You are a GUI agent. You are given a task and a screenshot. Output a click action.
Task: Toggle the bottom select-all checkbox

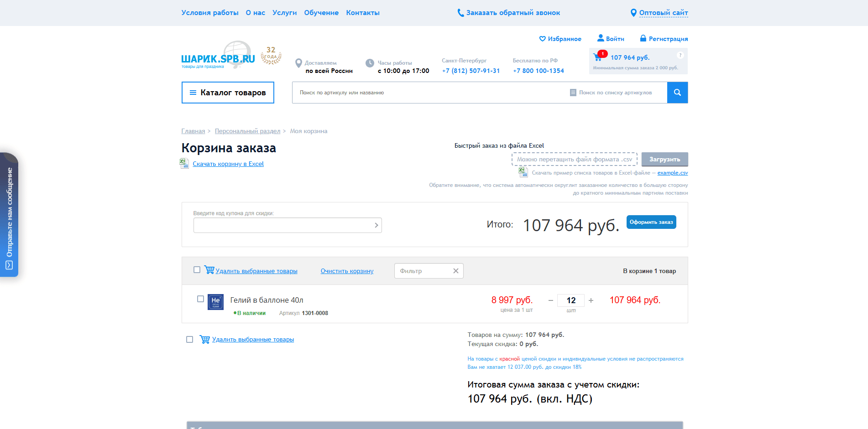190,340
